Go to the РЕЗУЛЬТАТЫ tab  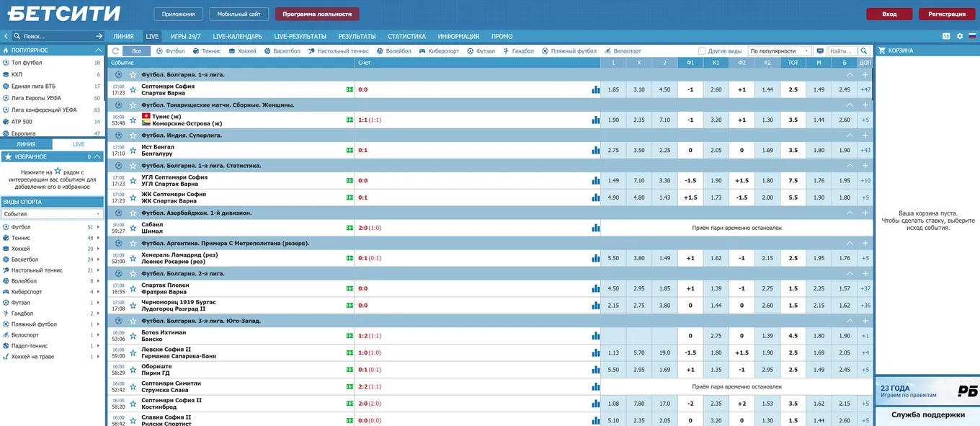pyautogui.click(x=357, y=36)
